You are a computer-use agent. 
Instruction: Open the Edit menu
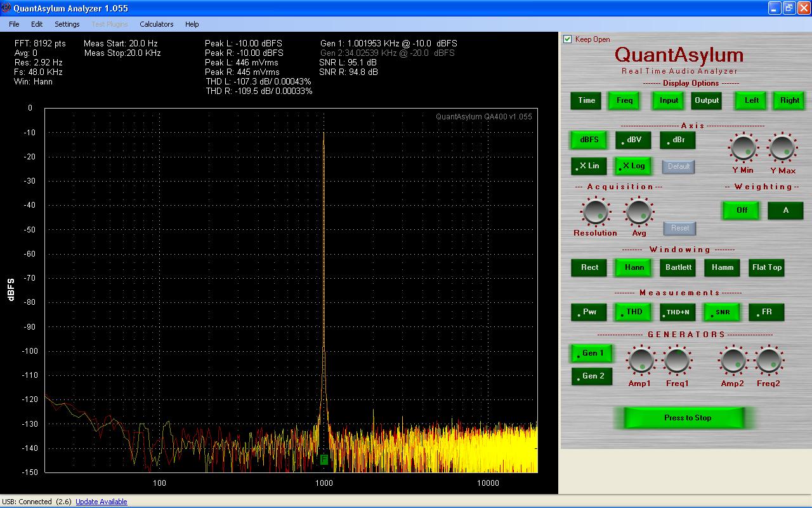[x=37, y=24]
